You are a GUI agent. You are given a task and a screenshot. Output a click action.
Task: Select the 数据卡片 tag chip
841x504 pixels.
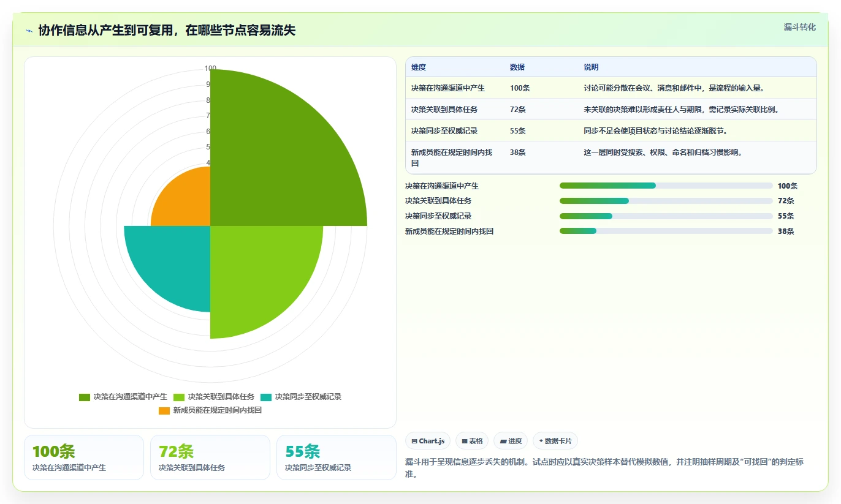tap(555, 441)
